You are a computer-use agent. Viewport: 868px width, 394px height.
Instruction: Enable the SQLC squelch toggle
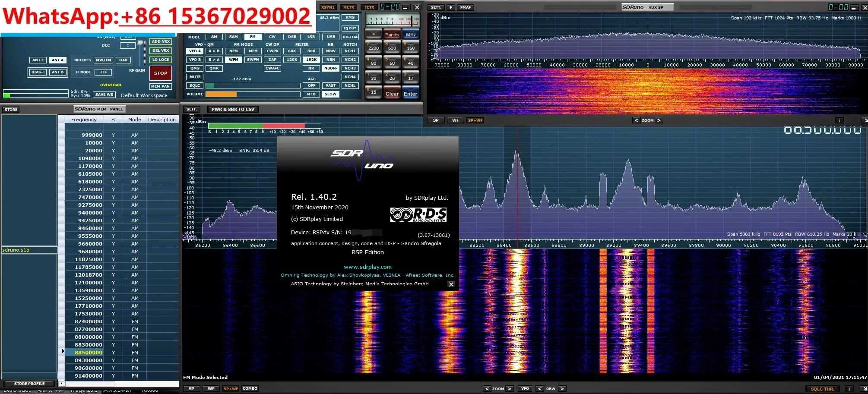tap(195, 85)
